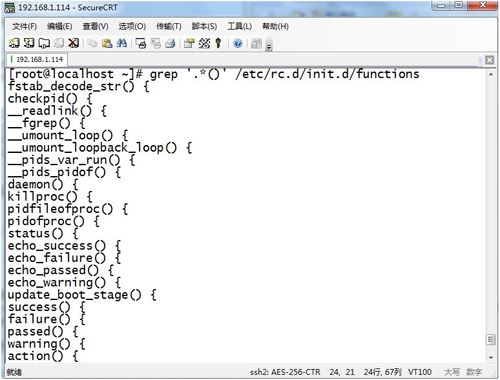Click the __umount_loopback_loop() output line
The image size is (500, 380).
click(100, 148)
